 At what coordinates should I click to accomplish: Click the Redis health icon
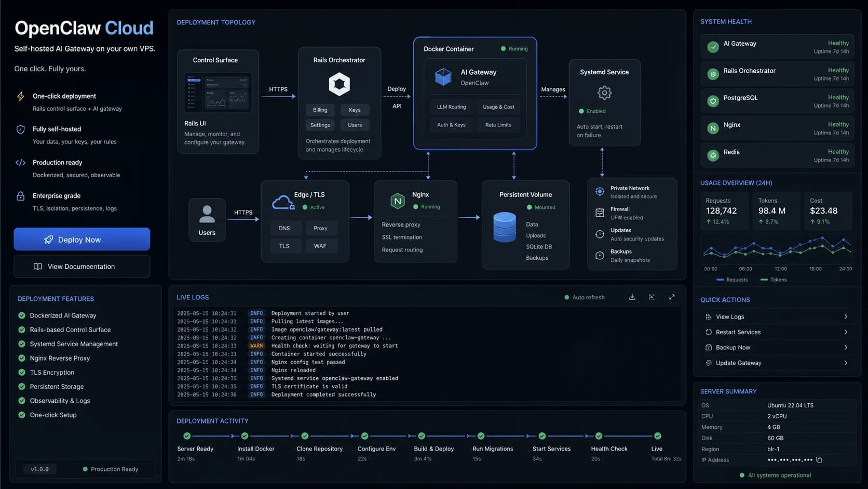coord(713,155)
